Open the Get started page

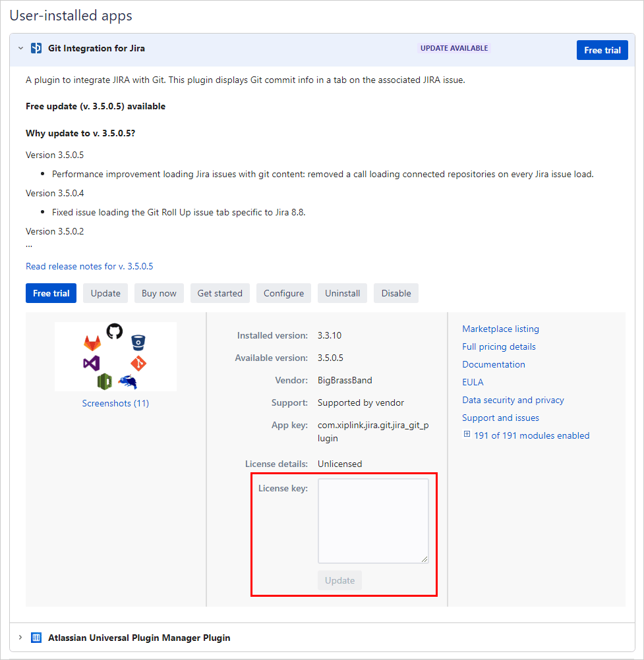point(220,293)
